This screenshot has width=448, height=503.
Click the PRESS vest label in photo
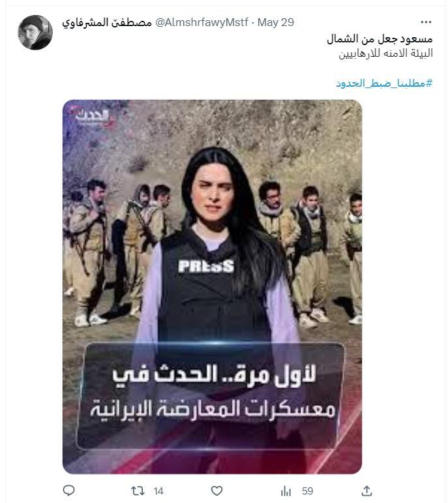(206, 266)
